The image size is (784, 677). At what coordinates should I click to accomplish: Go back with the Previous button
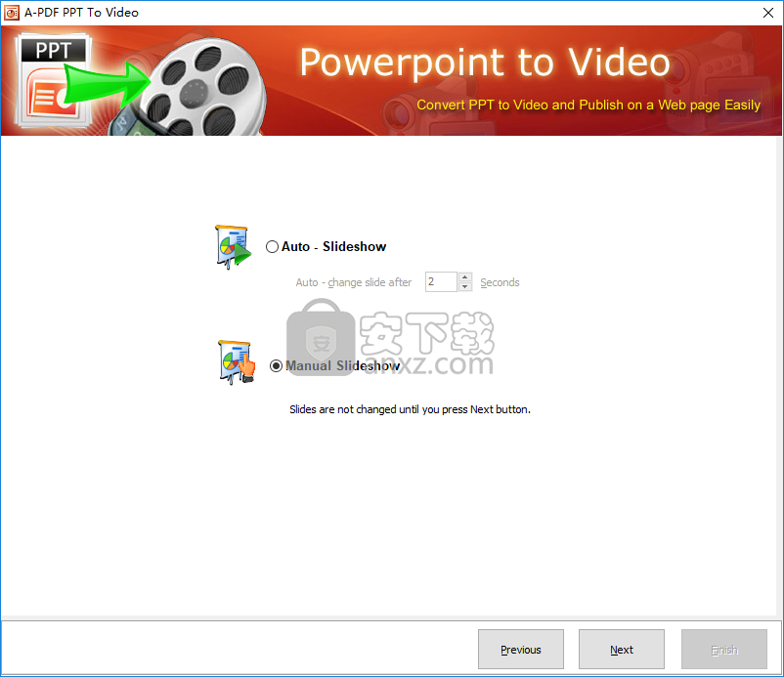pyautogui.click(x=520, y=650)
